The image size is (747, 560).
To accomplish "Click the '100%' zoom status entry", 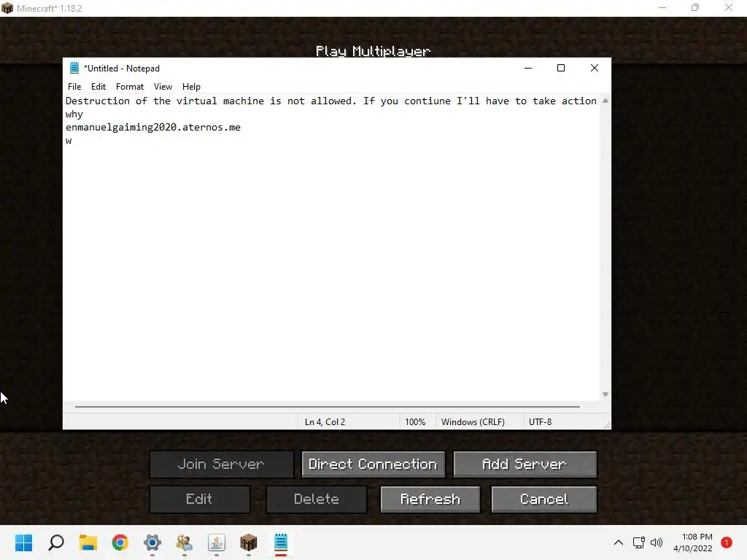I will pos(415,422).
